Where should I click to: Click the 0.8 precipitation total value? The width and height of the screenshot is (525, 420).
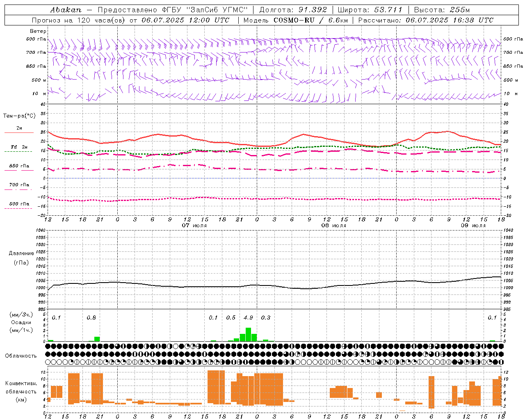click(x=91, y=318)
